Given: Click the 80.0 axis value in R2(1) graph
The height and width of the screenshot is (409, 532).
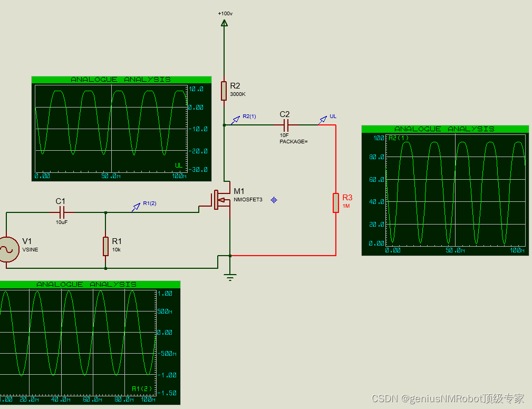Looking at the screenshot, I should click(376, 157).
